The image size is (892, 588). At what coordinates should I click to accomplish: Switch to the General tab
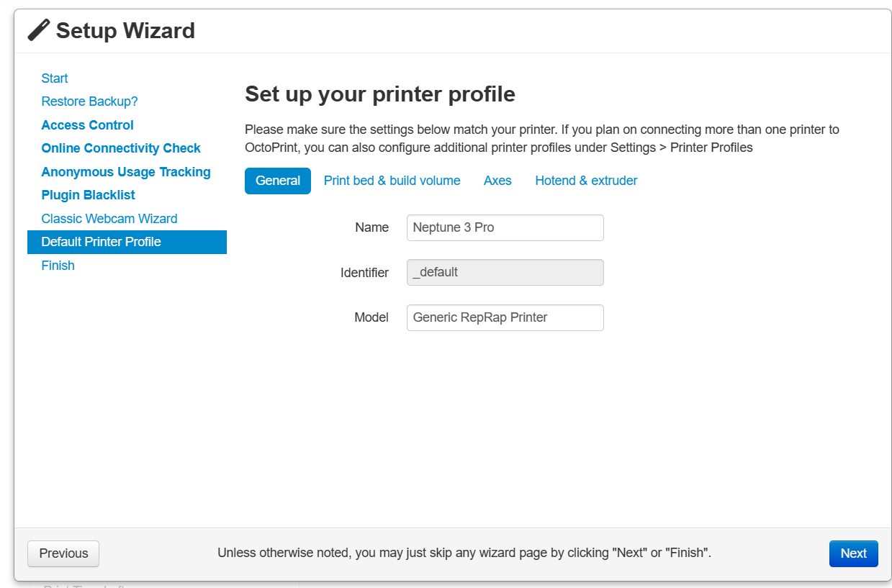pyautogui.click(x=278, y=181)
